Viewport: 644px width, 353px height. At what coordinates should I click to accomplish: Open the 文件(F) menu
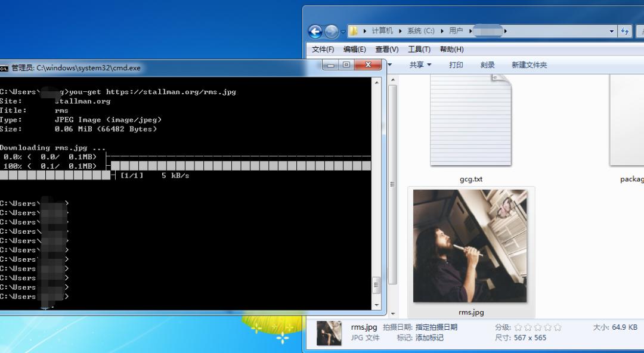click(323, 49)
